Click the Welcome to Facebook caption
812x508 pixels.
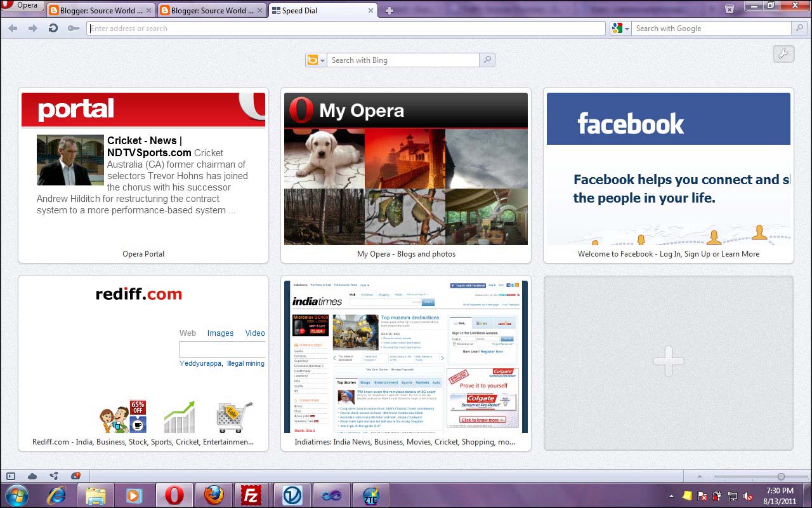[x=669, y=254]
